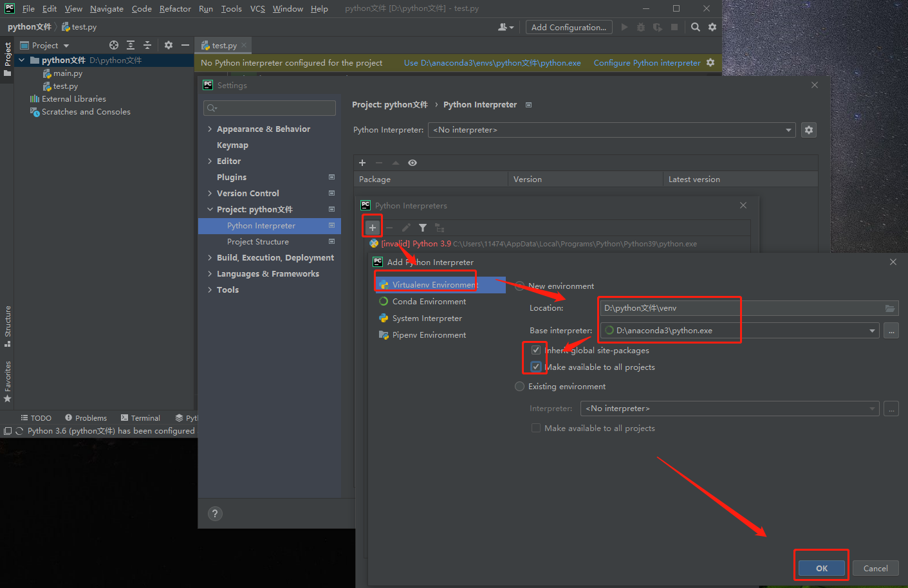Click Expand All icon in Project panel
Screen dimensions: 908x588
coord(131,45)
